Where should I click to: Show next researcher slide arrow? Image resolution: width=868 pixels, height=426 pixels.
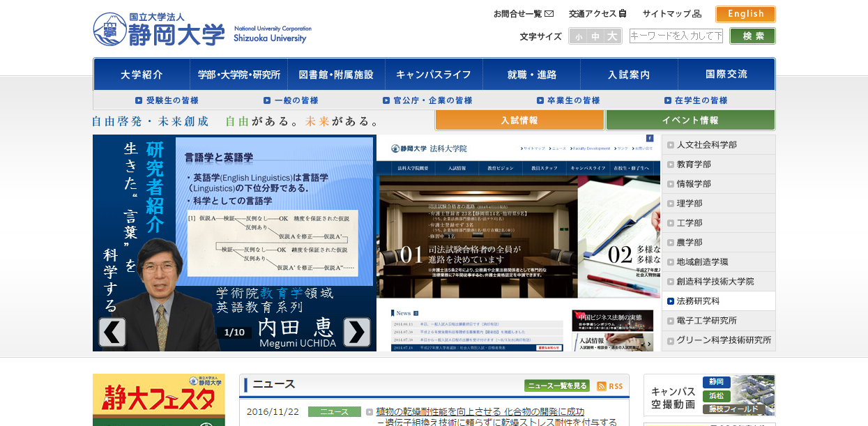[x=356, y=332]
